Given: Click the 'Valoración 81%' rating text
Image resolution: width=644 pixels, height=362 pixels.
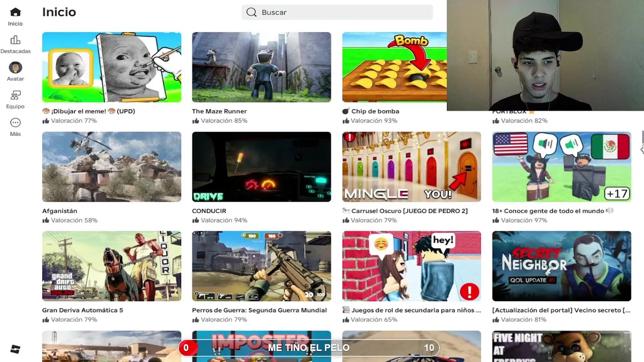Looking at the screenshot, I should 524,320.
